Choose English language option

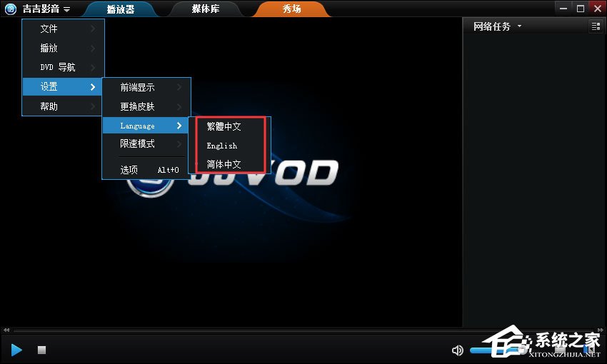coord(230,146)
